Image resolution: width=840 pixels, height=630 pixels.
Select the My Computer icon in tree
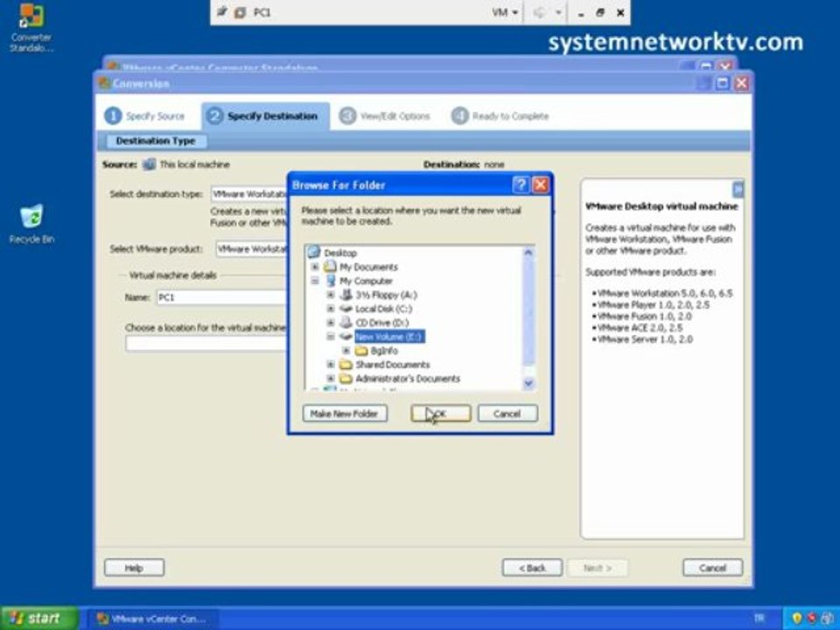331,280
